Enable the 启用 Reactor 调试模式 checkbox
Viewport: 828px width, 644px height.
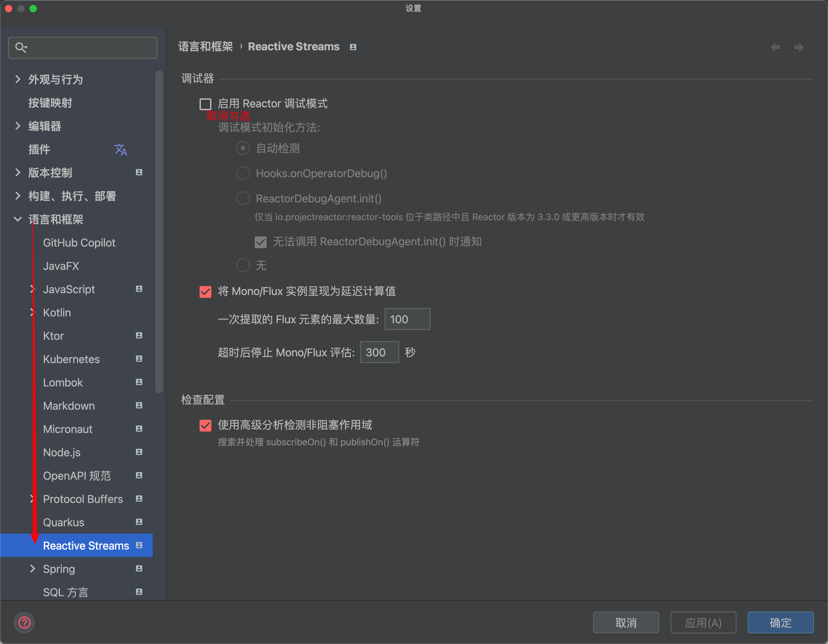tap(205, 104)
